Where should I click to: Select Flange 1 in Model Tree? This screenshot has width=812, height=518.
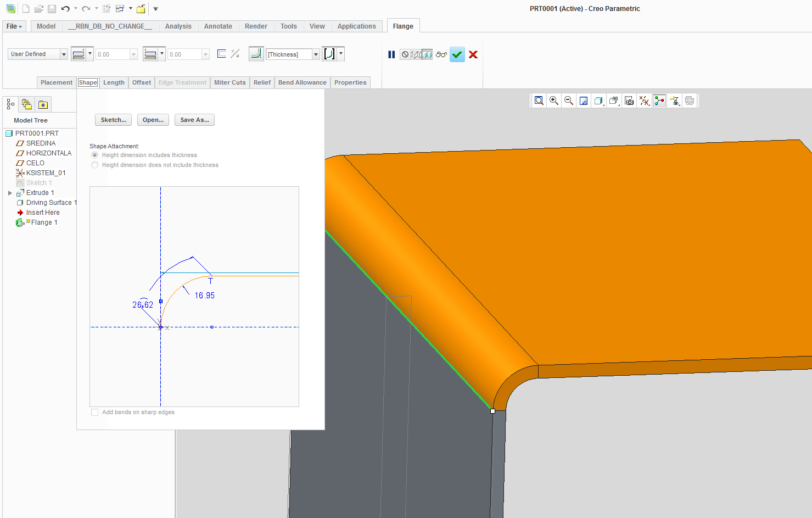(x=44, y=222)
